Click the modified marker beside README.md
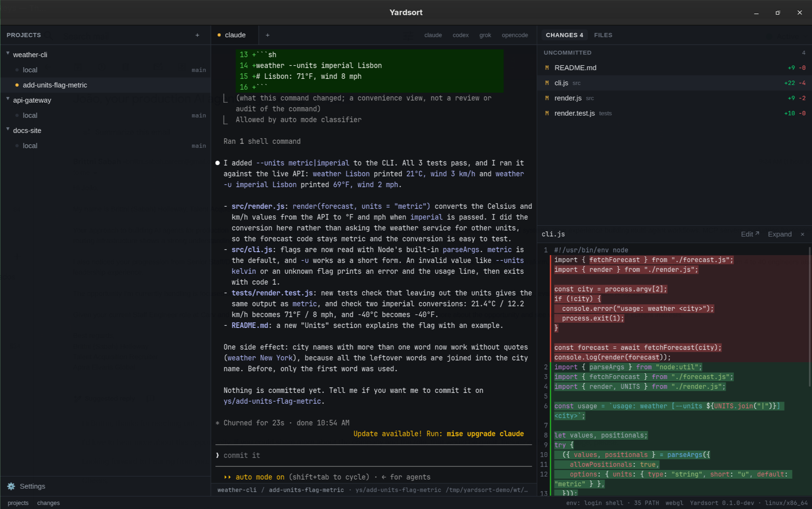 (547, 68)
